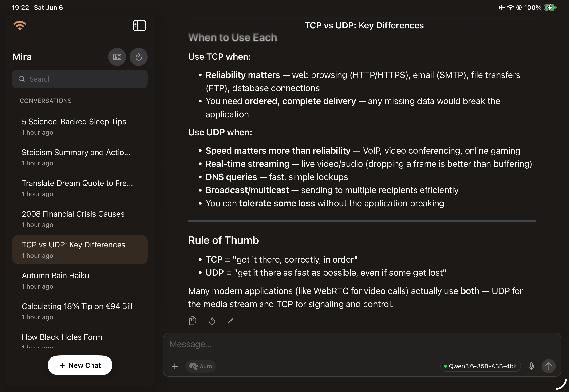This screenshot has width=569, height=392.
Task: Start a New Chat
Action: [80, 365]
